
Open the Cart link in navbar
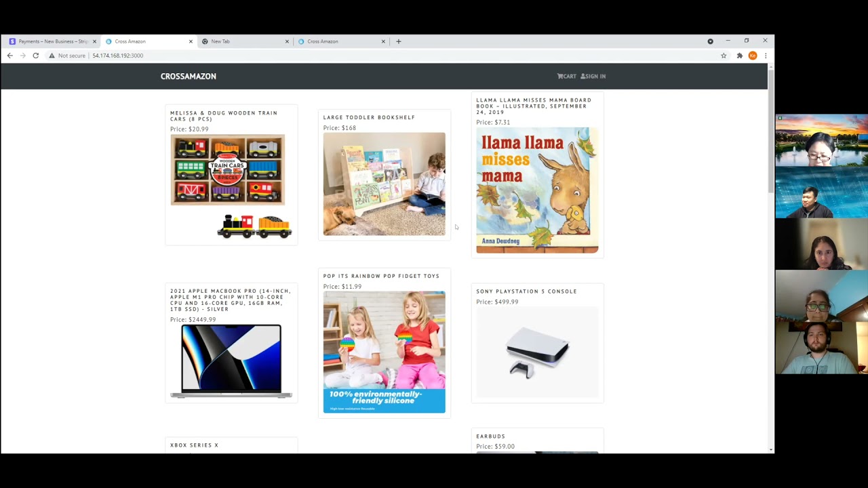[566, 77]
